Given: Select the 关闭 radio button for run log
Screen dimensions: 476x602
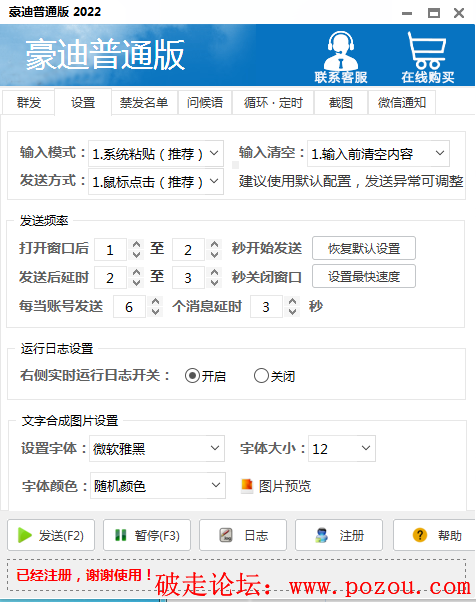Looking at the screenshot, I should [x=261, y=376].
